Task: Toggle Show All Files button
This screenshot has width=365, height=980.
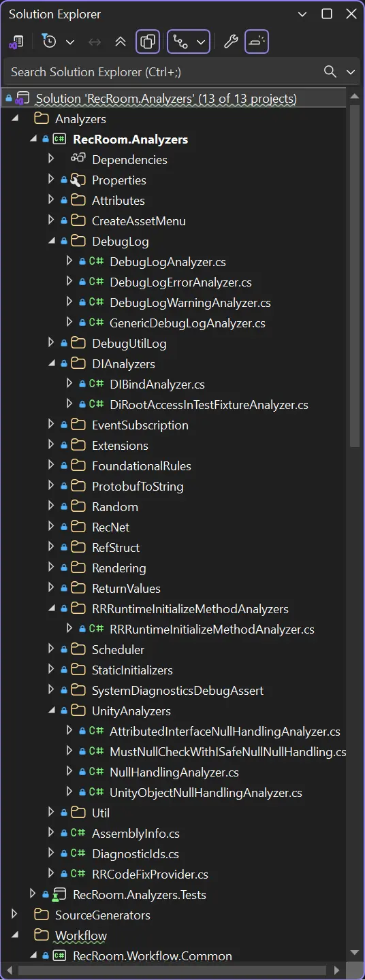Action: click(x=148, y=42)
